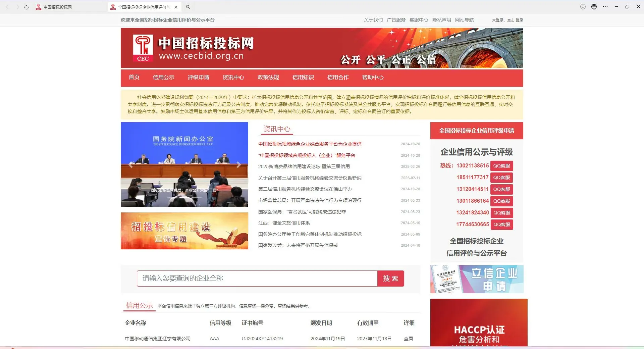Open the news 国家发改委：未来将严格开展失信惩戒
The width and height of the screenshot is (644, 349).
(x=298, y=245)
